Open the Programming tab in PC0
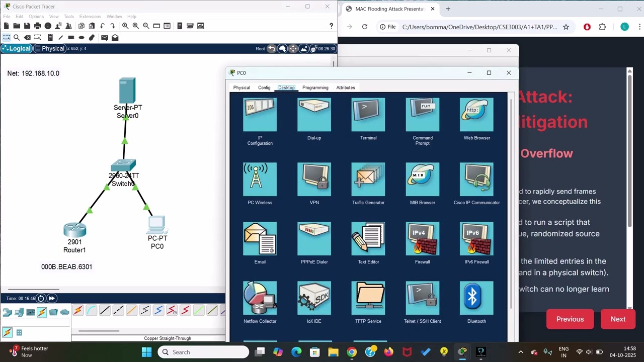The image size is (644, 362). pyautogui.click(x=315, y=87)
